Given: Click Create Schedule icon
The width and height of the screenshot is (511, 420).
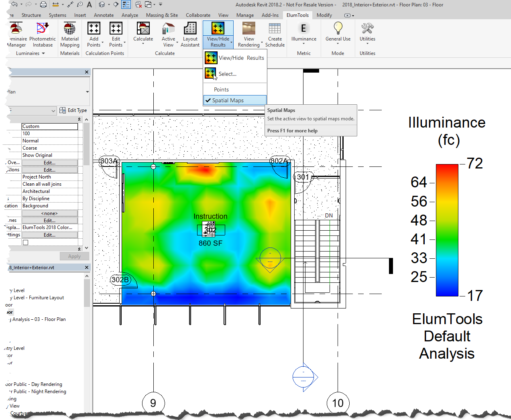Looking at the screenshot, I should click(275, 28).
